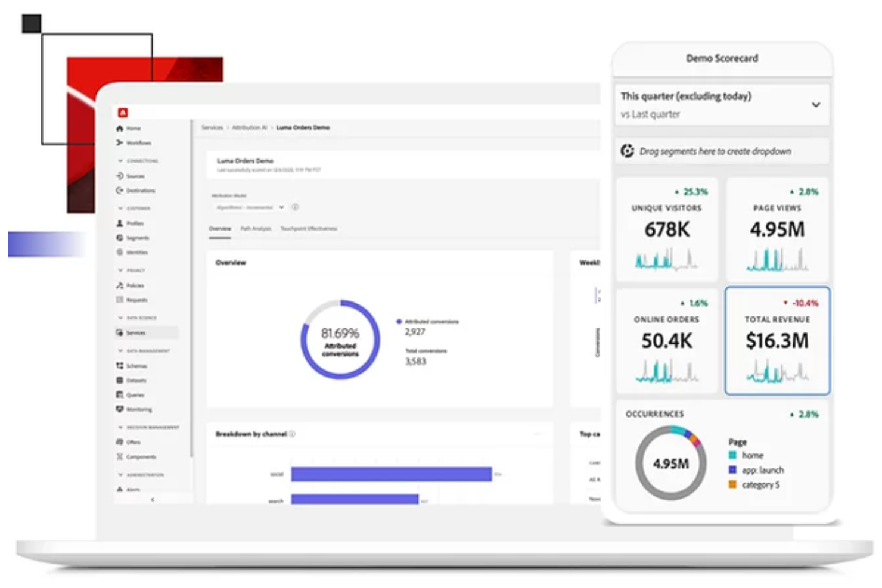Select Offers under Decision Management
The width and height of the screenshot is (882, 588).
point(132,442)
